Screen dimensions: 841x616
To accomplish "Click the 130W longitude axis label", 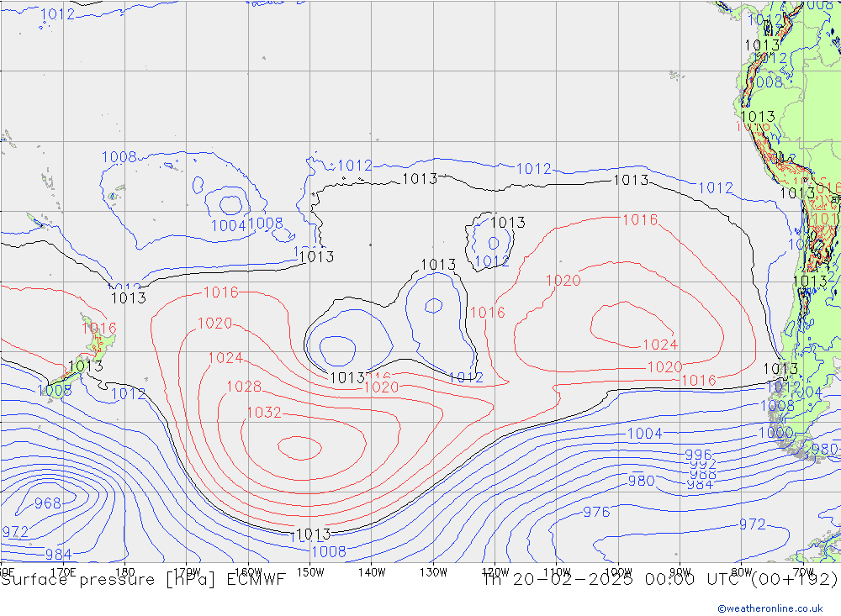I will [x=432, y=571].
